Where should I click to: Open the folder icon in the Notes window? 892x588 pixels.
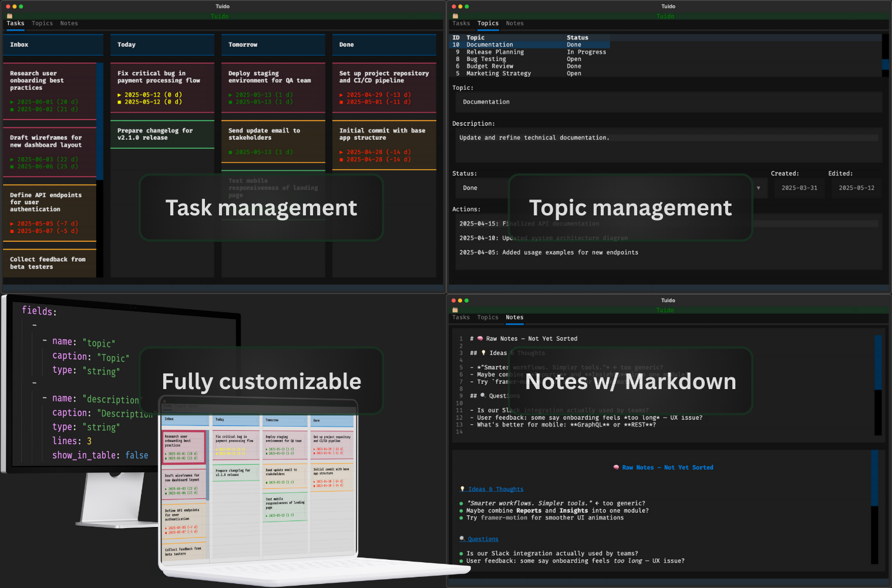point(454,310)
